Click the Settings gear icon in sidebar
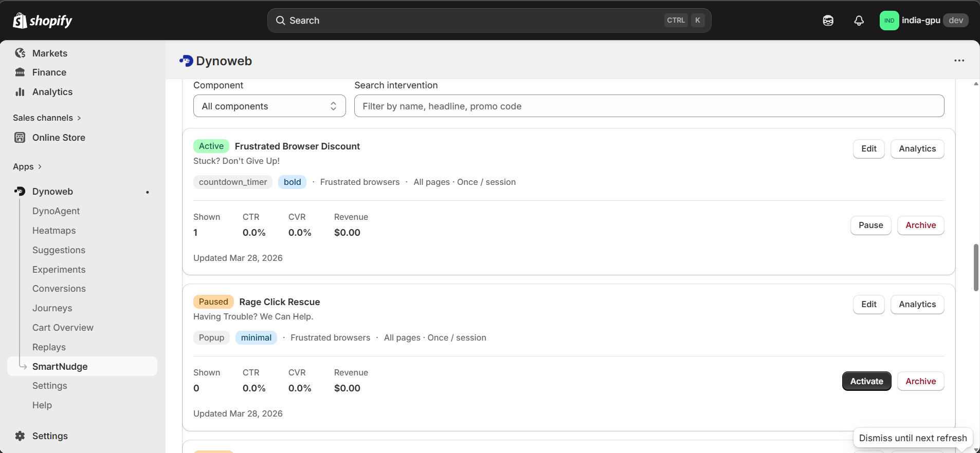Viewport: 980px width, 453px height. (x=20, y=436)
